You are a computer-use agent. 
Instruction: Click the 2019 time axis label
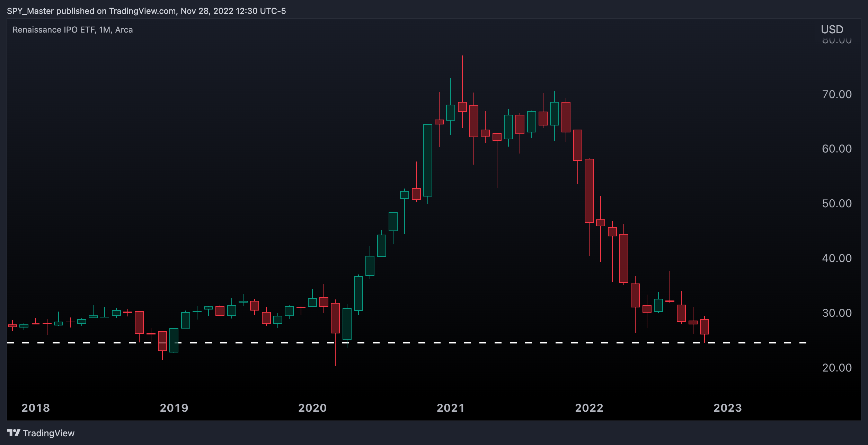(x=174, y=408)
